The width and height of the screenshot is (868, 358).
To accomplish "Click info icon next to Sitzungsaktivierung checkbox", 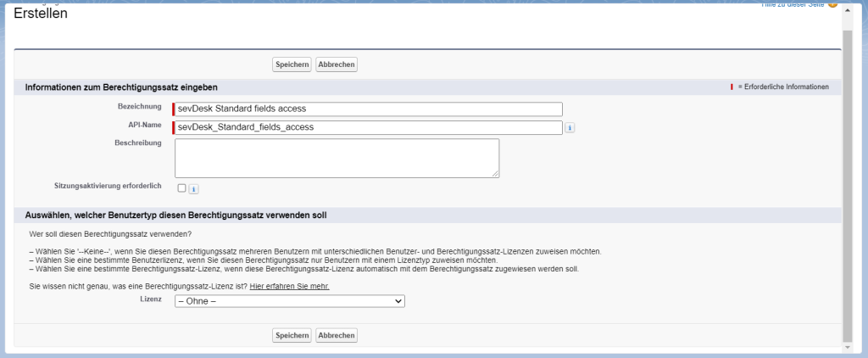I will pyautogui.click(x=193, y=189).
